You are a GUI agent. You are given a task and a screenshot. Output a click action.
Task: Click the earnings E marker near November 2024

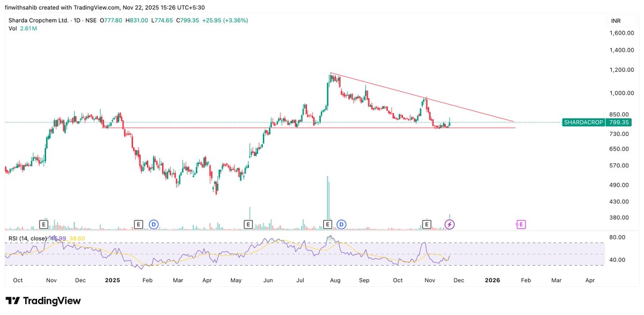pos(43,224)
